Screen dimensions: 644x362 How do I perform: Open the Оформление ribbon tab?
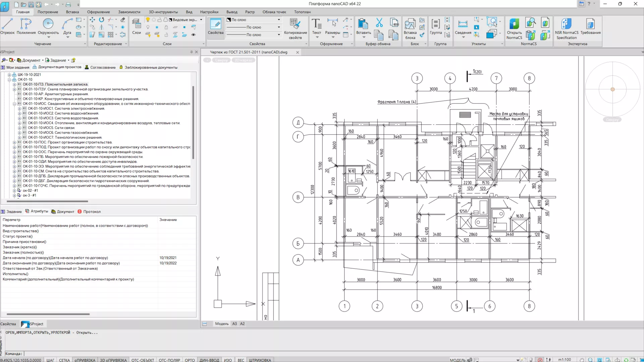point(98,12)
